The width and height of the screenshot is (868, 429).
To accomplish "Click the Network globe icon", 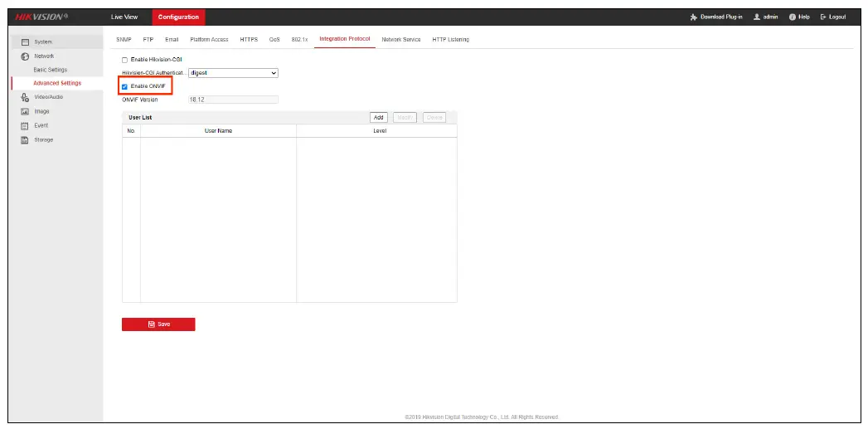I will [x=24, y=56].
